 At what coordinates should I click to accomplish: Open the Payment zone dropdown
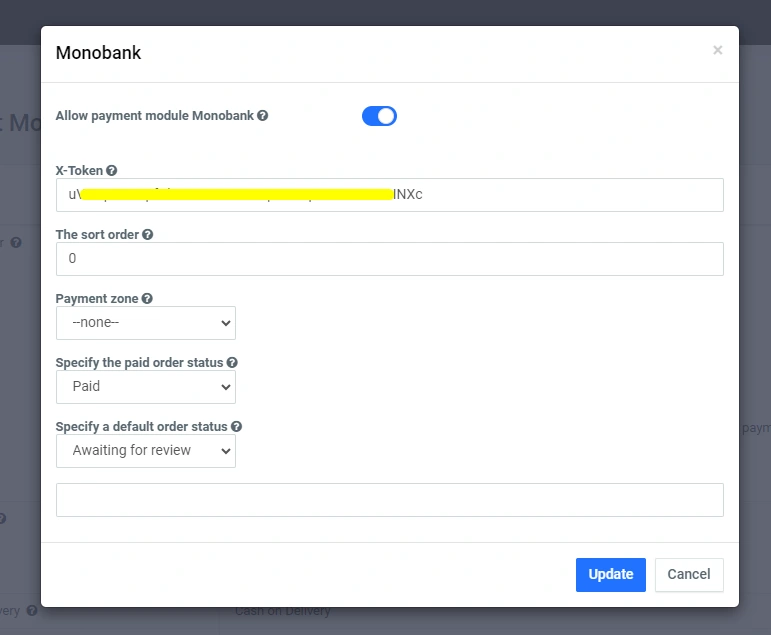pyautogui.click(x=146, y=323)
